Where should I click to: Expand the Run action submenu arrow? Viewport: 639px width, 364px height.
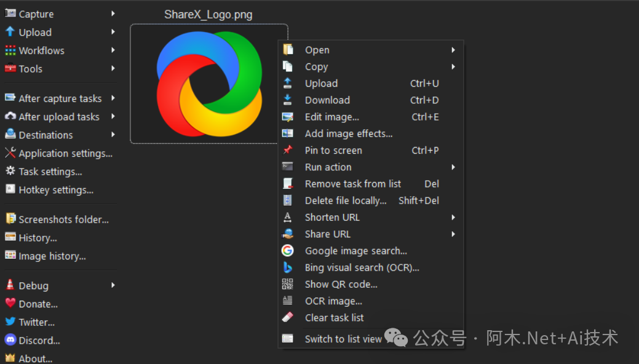tap(453, 167)
